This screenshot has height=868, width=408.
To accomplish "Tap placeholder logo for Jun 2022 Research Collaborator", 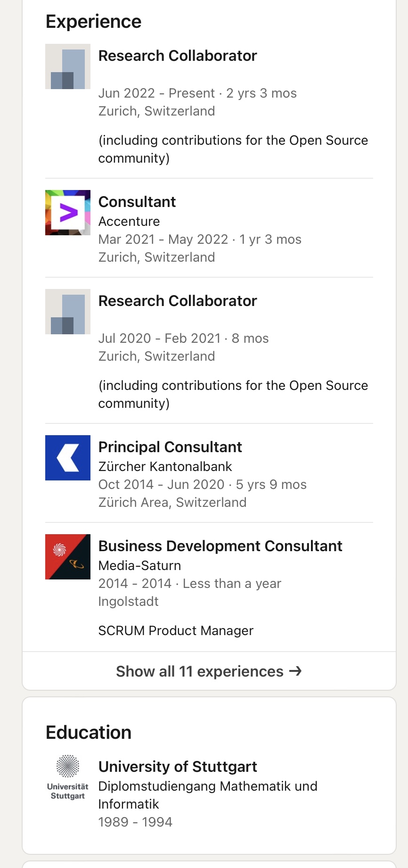I will 68,66.
